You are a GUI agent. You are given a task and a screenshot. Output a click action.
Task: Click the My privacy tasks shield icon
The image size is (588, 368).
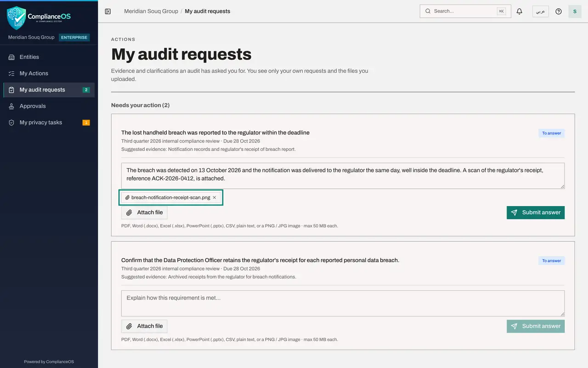[11, 122]
